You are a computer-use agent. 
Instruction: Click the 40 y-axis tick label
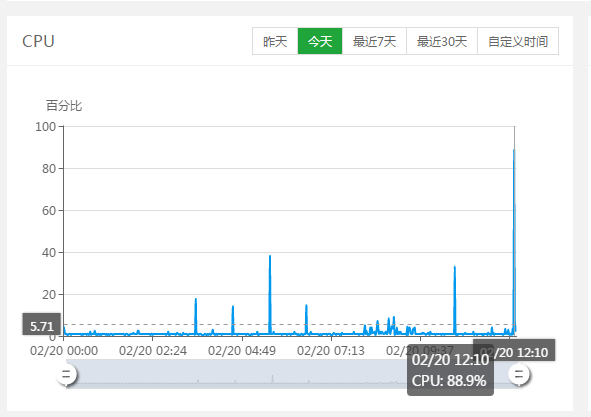click(49, 252)
